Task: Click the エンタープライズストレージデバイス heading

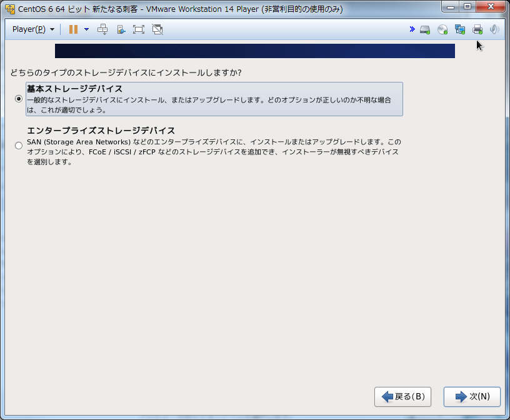Action: [x=101, y=131]
